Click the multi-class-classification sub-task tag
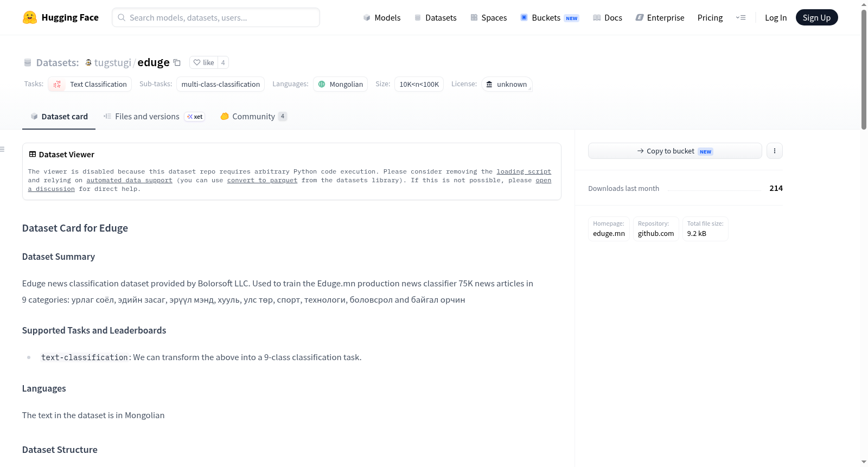 tap(221, 84)
